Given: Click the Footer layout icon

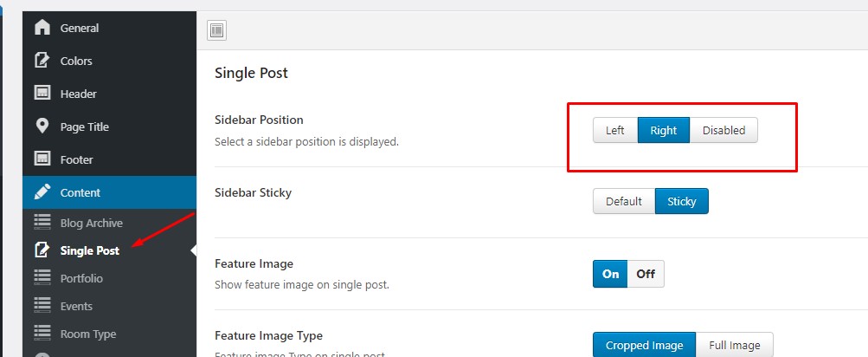Looking at the screenshot, I should click(x=42, y=159).
